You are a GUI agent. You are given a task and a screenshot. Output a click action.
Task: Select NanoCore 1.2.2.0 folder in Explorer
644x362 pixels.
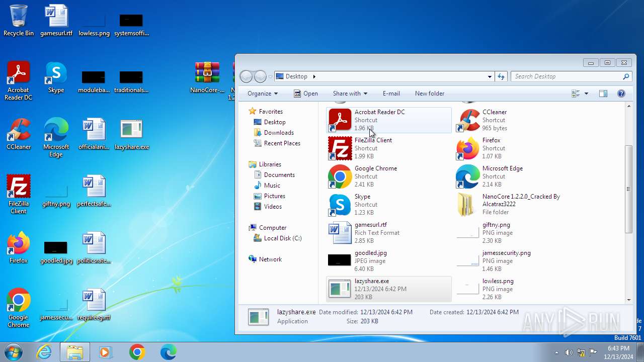point(516,205)
